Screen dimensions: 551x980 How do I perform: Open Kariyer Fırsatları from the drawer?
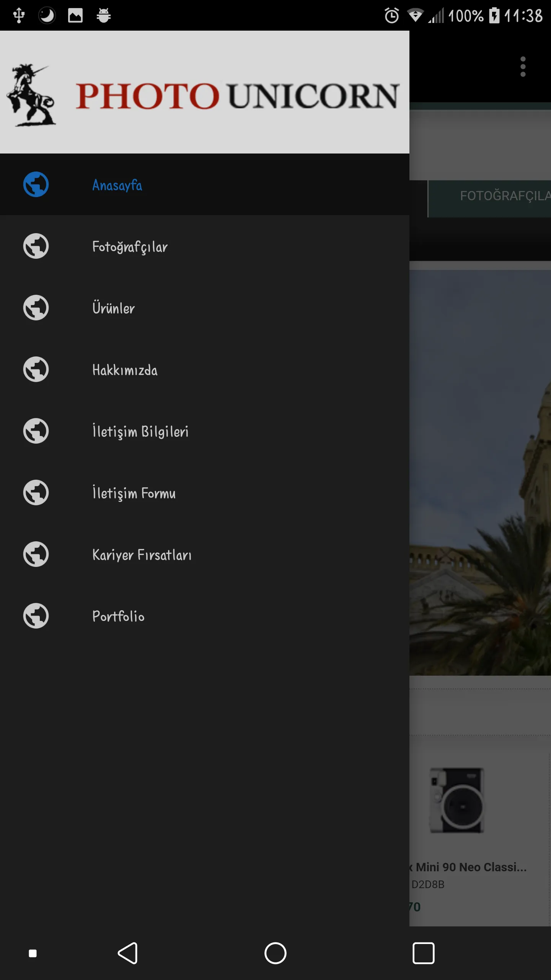pos(205,554)
